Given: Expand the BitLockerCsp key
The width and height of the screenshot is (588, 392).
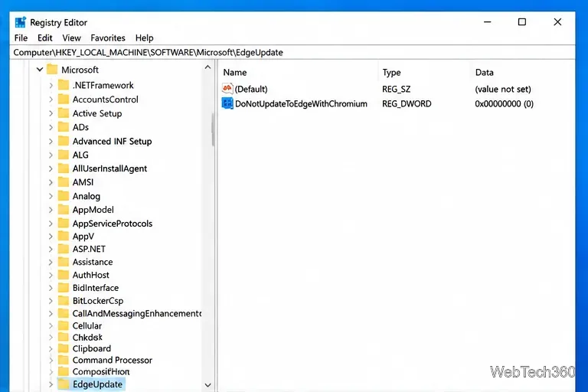Looking at the screenshot, I should click(51, 301).
